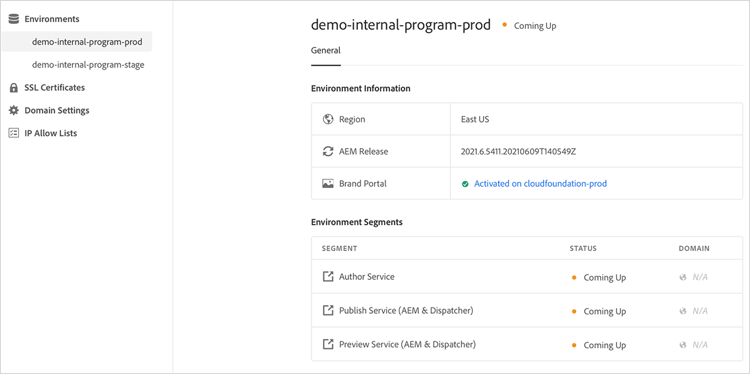The image size is (750, 374).
Task: Click Author Service N/A domain
Action: point(700,277)
